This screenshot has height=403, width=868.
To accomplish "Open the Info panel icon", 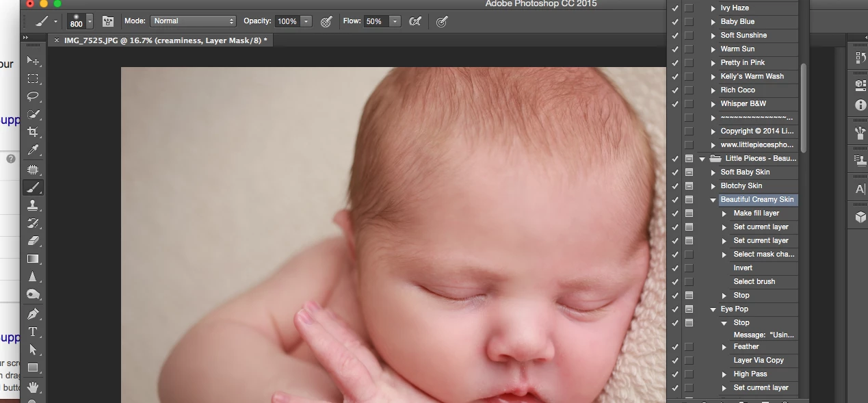I will pos(860,105).
